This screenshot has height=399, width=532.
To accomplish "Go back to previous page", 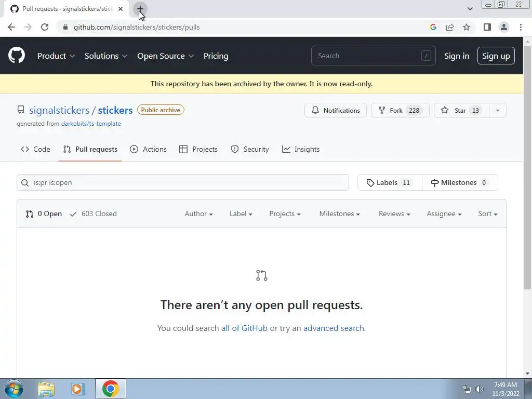I will pos(11,27).
